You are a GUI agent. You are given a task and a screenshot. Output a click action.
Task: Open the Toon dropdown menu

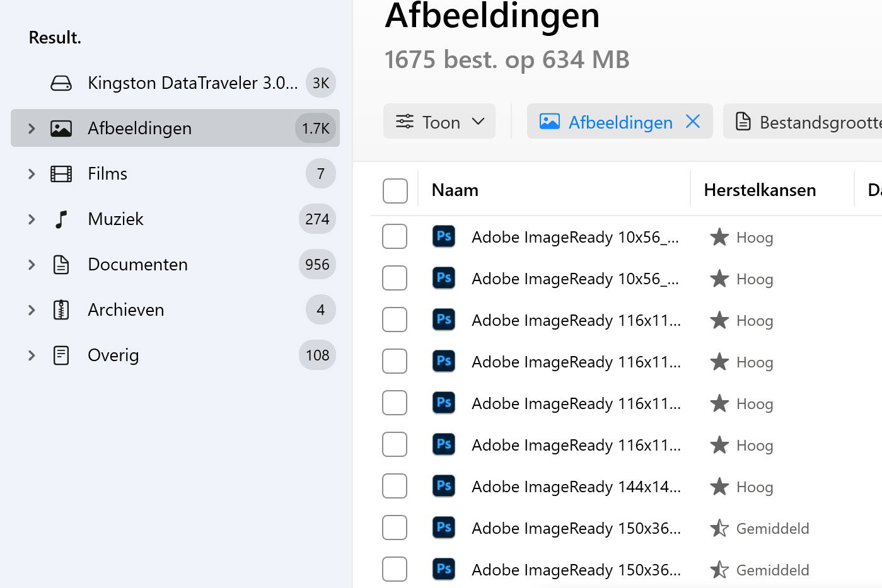coord(439,121)
